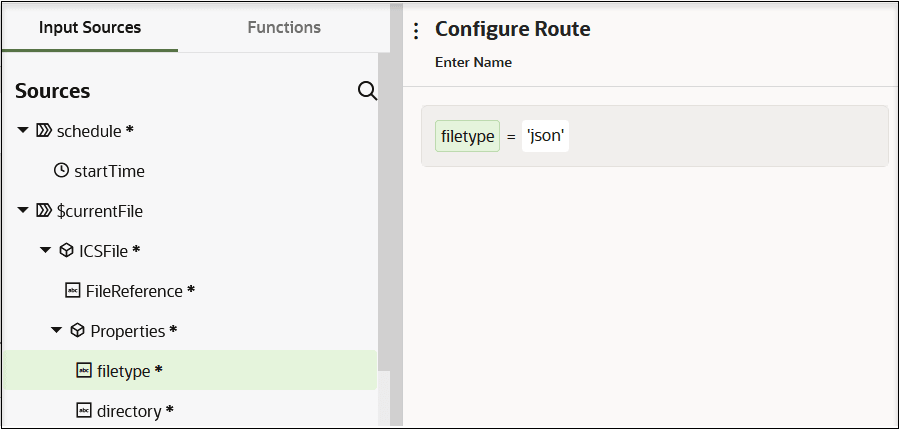The image size is (899, 429).
Task: Click the $currentFile node arrow icon
Action: click(44, 210)
